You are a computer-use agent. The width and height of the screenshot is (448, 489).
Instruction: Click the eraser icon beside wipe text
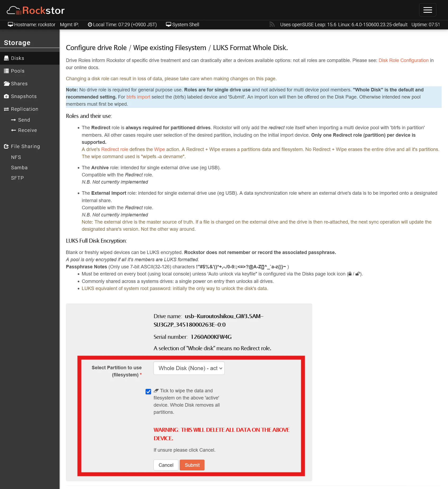click(x=156, y=390)
